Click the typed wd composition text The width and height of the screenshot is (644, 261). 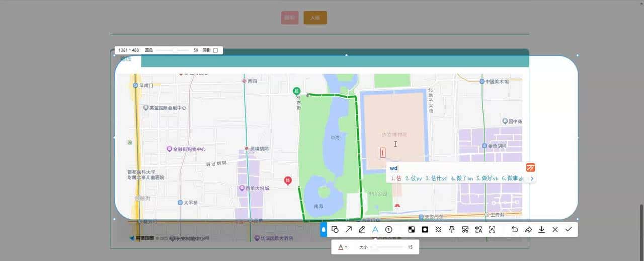click(393, 168)
